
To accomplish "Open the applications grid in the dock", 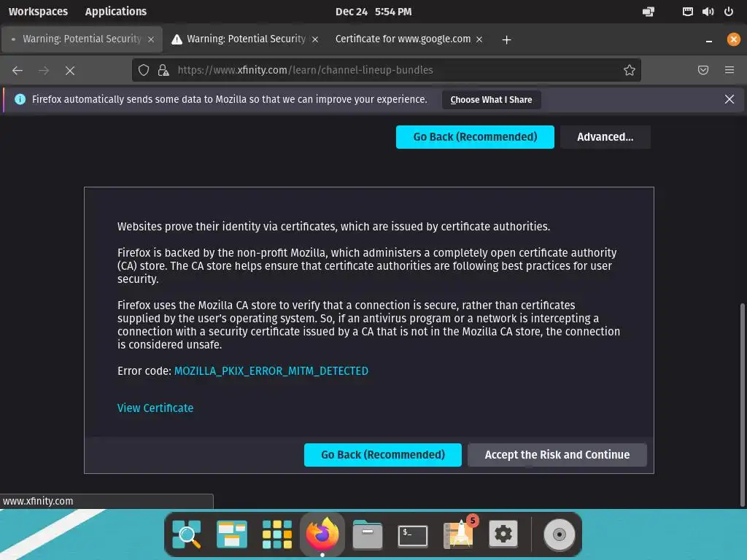I will click(x=276, y=534).
